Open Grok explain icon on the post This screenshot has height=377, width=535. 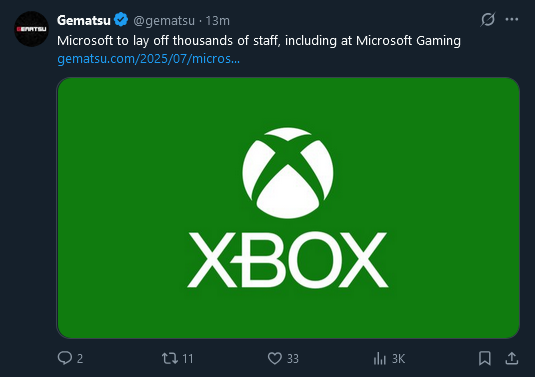[x=488, y=19]
